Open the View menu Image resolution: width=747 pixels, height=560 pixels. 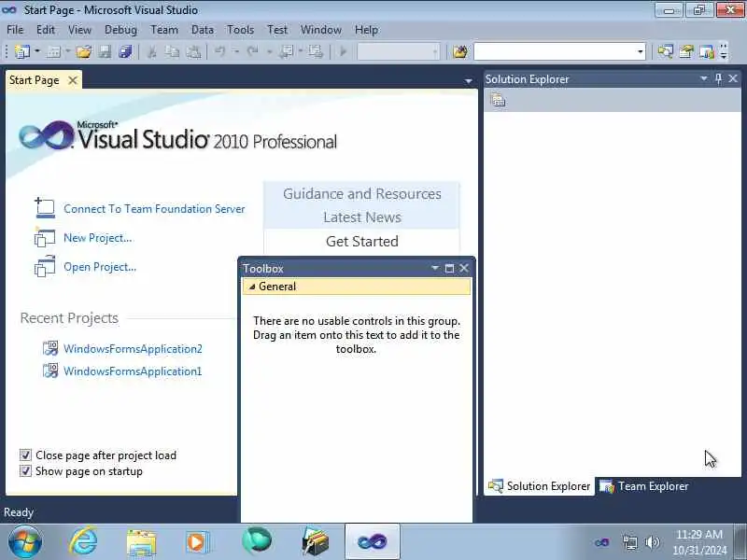(x=79, y=30)
